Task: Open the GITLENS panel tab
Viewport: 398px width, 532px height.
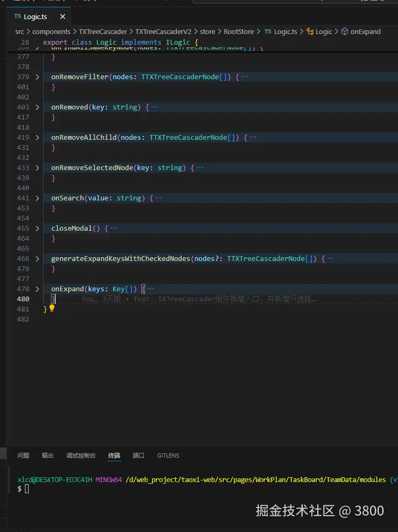Action: [x=168, y=455]
